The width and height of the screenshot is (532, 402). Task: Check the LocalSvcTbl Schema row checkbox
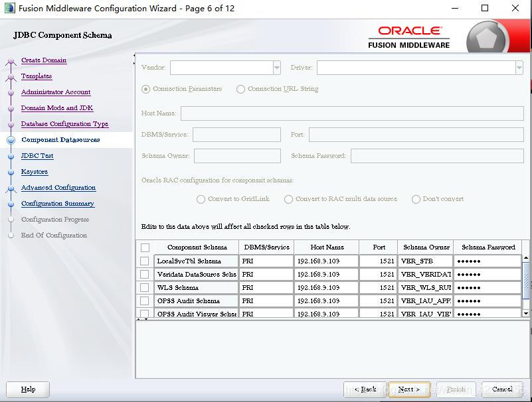(145, 261)
